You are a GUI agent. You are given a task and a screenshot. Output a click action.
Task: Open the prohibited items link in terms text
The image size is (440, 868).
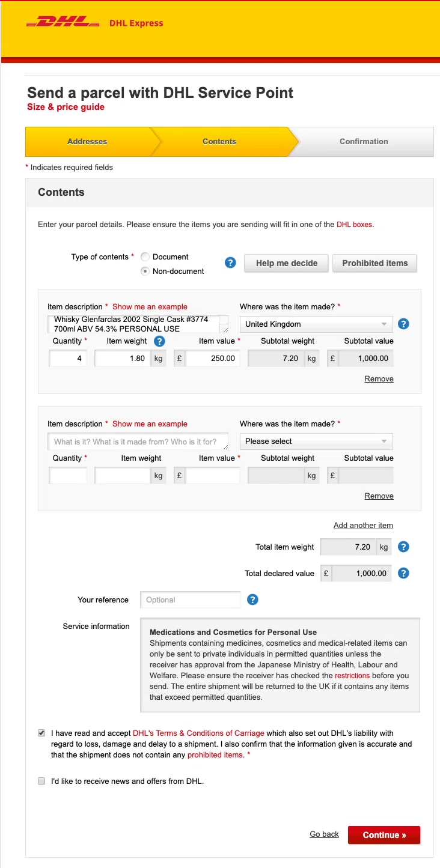(x=215, y=755)
